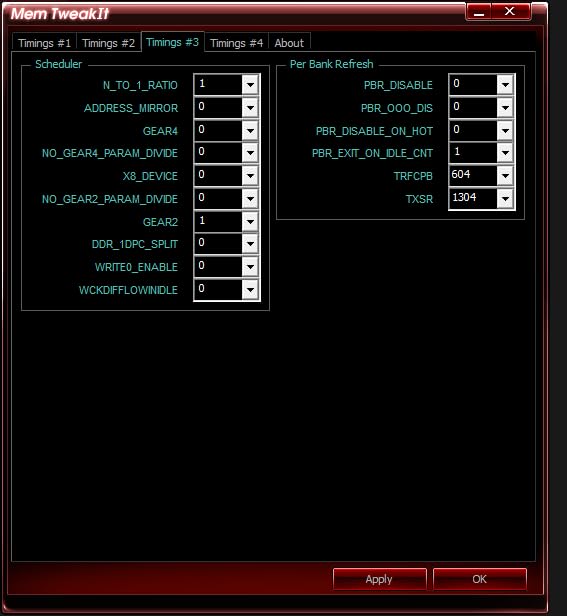The width and height of the screenshot is (567, 616).
Task: Click the Scheduler group heading
Action: coord(59,64)
